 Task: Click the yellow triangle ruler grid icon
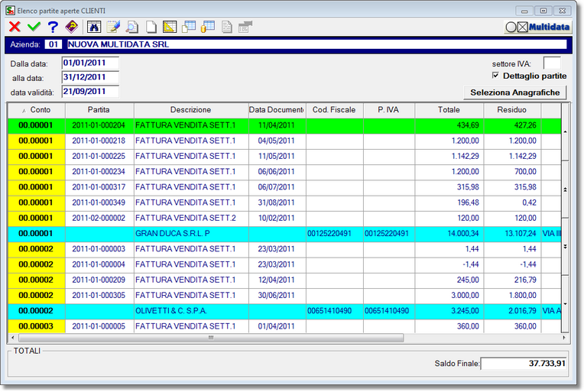tap(170, 27)
